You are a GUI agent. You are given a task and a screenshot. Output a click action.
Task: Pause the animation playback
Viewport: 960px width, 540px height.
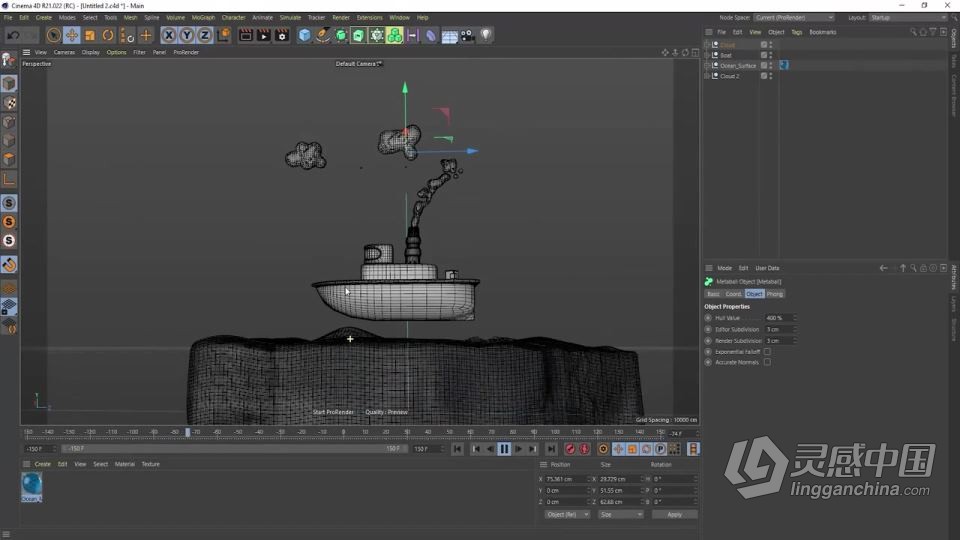[x=504, y=449]
